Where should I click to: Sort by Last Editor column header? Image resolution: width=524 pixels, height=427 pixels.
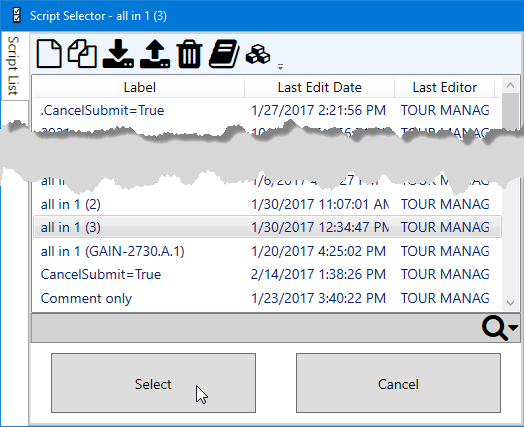444,87
